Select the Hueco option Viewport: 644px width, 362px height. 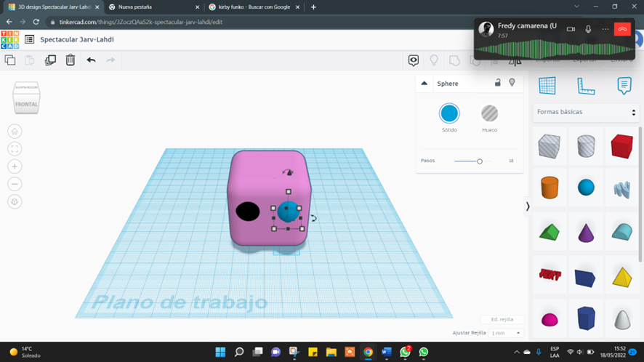point(490,118)
